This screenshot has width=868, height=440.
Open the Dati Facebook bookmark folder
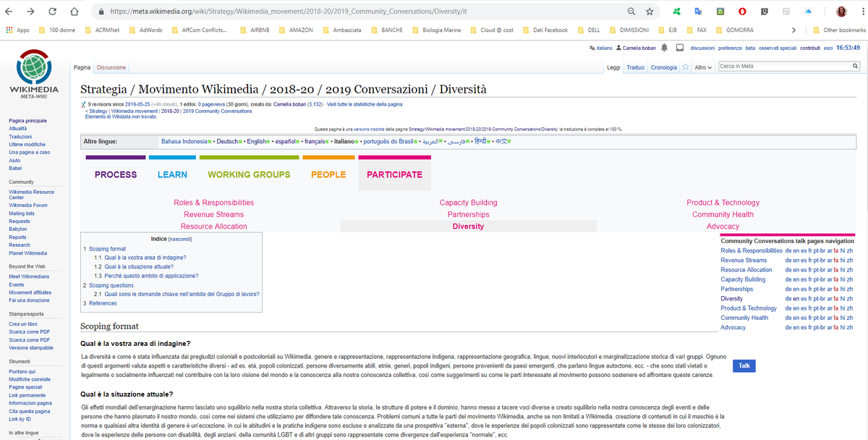point(545,30)
